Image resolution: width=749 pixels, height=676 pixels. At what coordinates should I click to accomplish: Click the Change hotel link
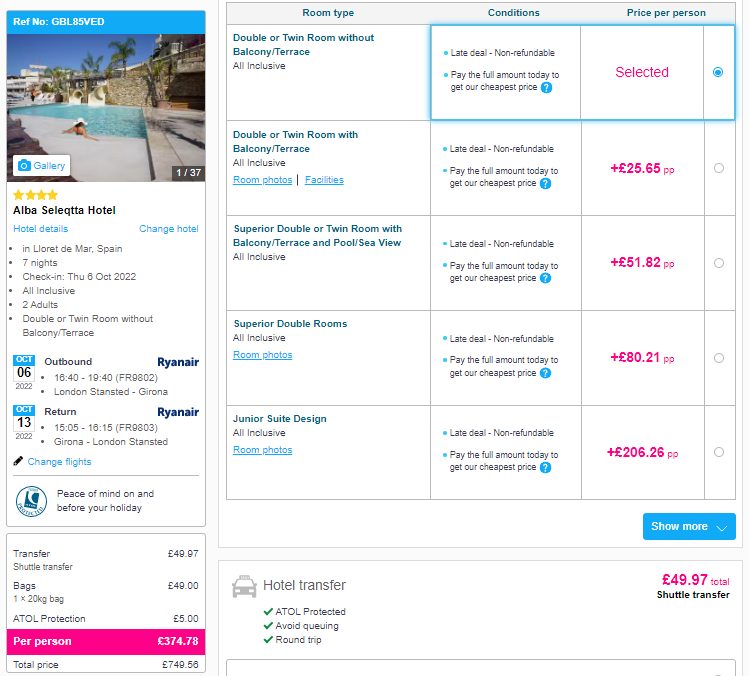[169, 229]
